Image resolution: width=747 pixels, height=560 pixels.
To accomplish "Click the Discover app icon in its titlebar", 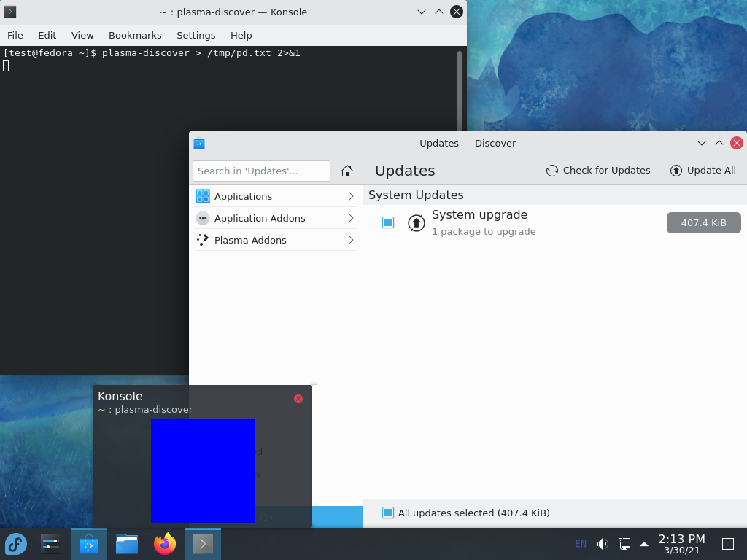I will click(x=199, y=144).
